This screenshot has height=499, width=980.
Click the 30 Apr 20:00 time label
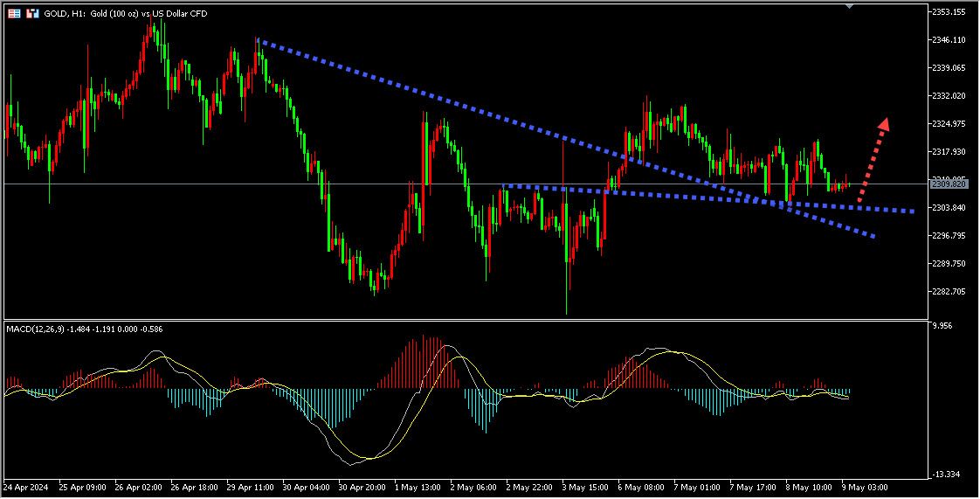tap(360, 485)
